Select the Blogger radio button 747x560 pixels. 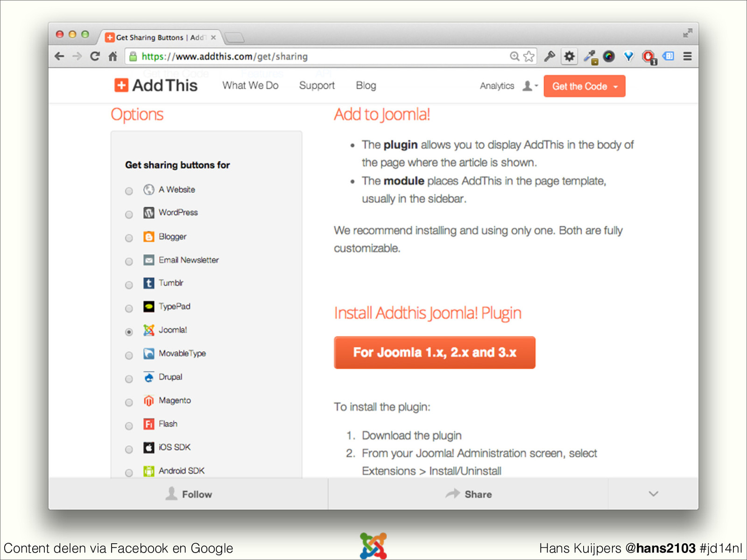tap(129, 238)
